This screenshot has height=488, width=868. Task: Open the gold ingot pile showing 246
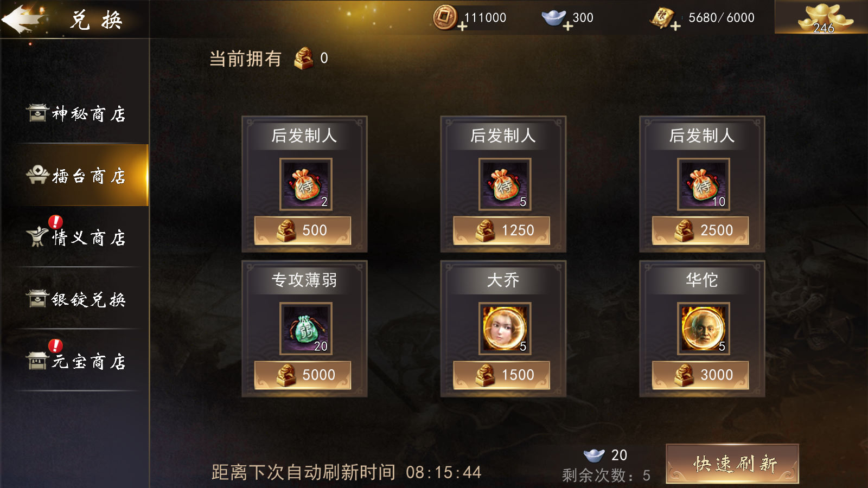click(823, 18)
